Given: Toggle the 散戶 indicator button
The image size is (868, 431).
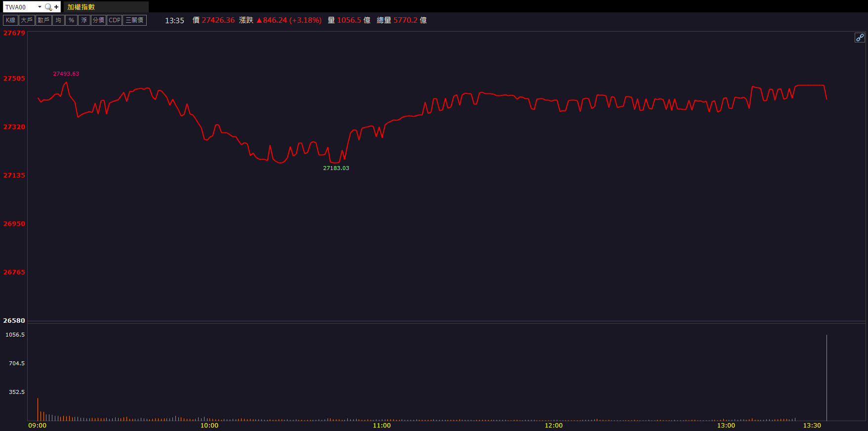Looking at the screenshot, I should (43, 20).
